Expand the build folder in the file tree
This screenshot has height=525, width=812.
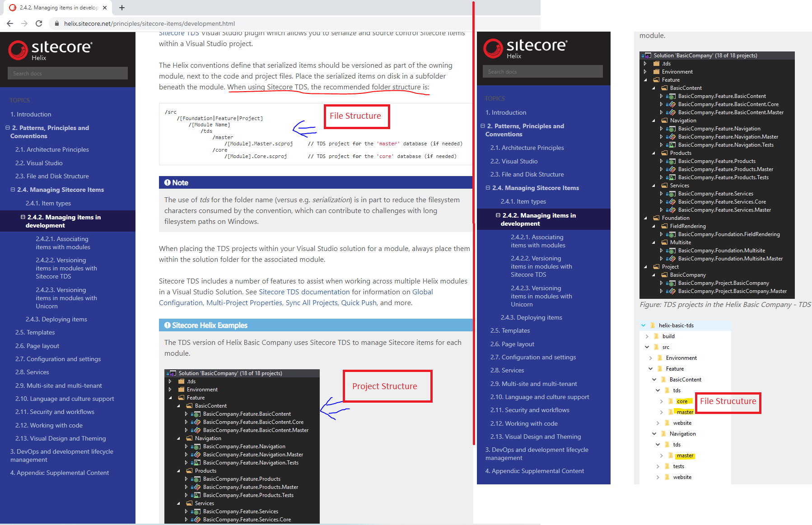click(x=647, y=336)
